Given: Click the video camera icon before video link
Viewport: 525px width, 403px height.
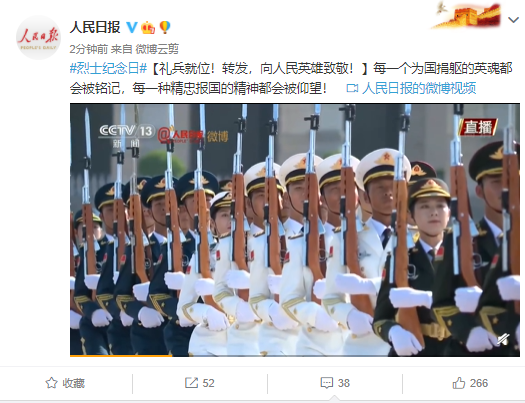Looking at the screenshot, I should pyautogui.click(x=352, y=88).
